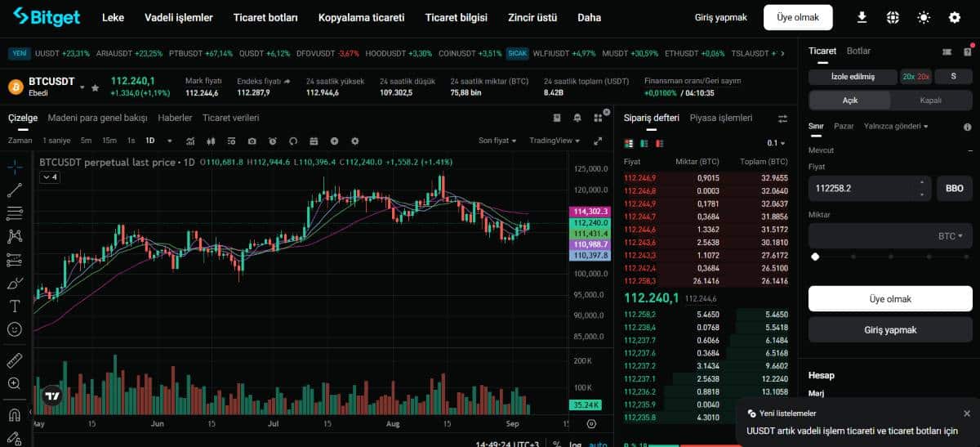Viewport: 980px width, 447px height.
Task: Open the Yalnızca gönderi dropdown
Action: tap(896, 126)
